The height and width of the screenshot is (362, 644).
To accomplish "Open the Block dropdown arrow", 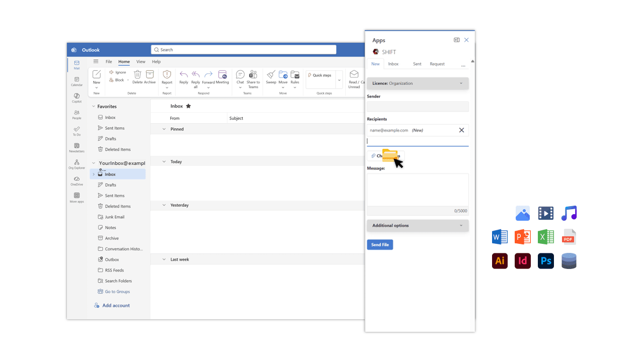I will [x=128, y=80].
